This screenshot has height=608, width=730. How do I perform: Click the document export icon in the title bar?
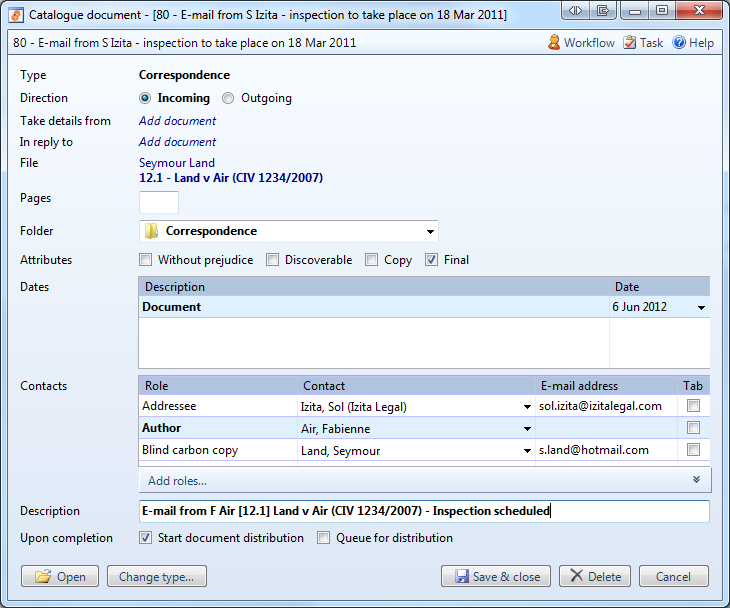pyautogui.click(x=603, y=10)
